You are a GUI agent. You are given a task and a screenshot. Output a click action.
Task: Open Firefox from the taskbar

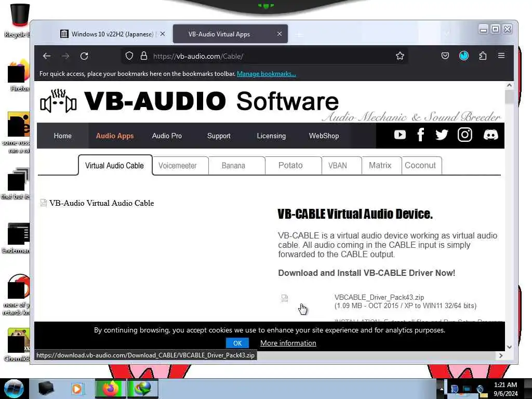(x=110, y=389)
